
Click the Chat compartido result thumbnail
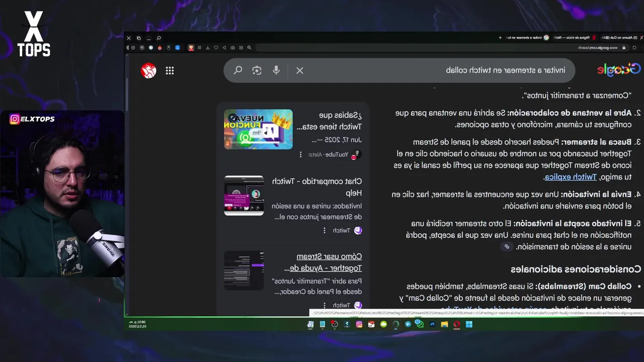244,196
